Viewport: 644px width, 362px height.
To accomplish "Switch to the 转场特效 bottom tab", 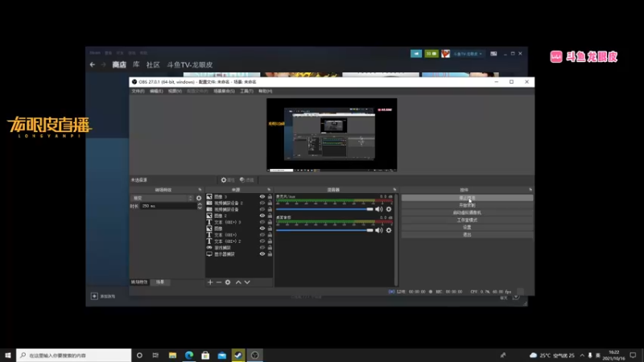I will point(139,282).
